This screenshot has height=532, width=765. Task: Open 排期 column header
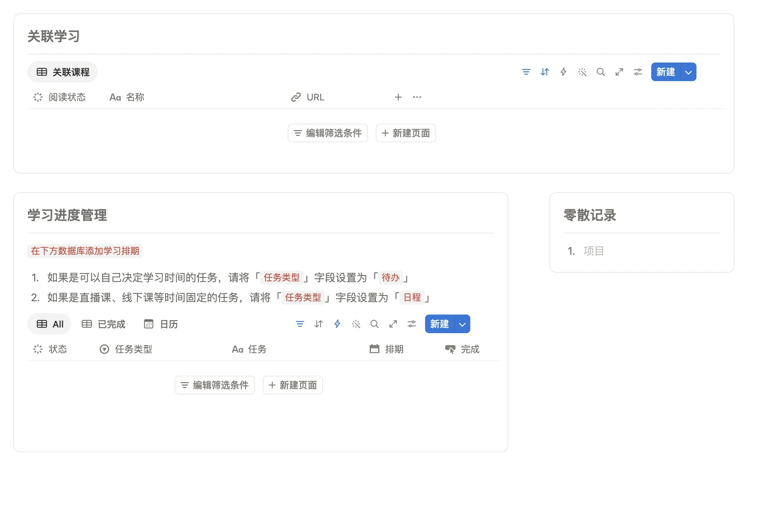point(386,349)
